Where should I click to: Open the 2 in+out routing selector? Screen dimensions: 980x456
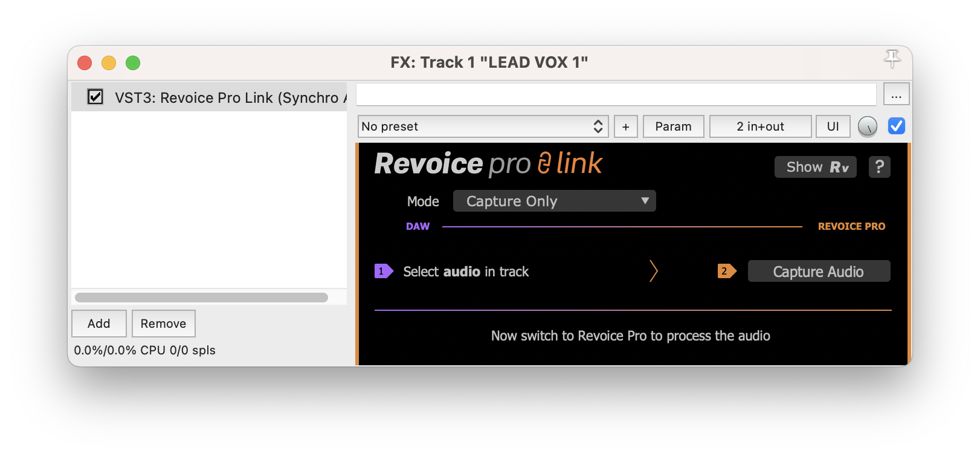(760, 126)
